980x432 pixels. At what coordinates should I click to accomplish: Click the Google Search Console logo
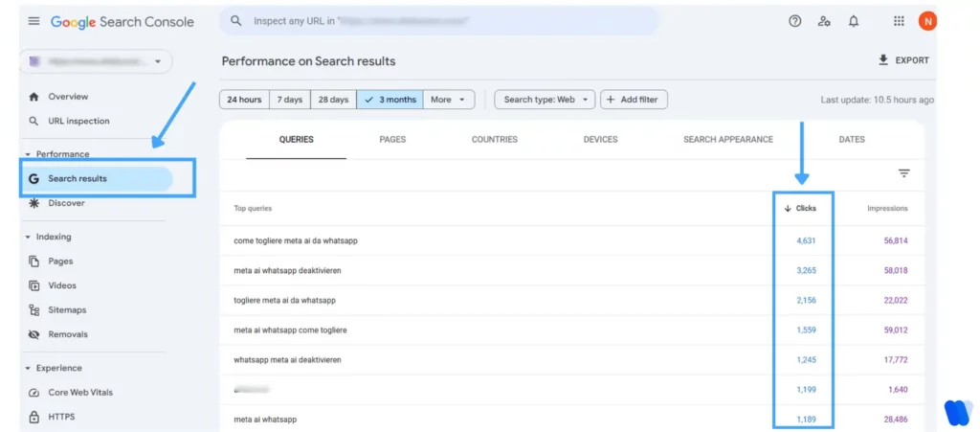[122, 22]
